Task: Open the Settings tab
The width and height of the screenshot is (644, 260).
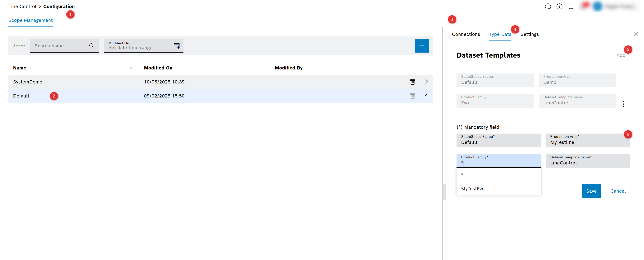Action: (x=530, y=34)
